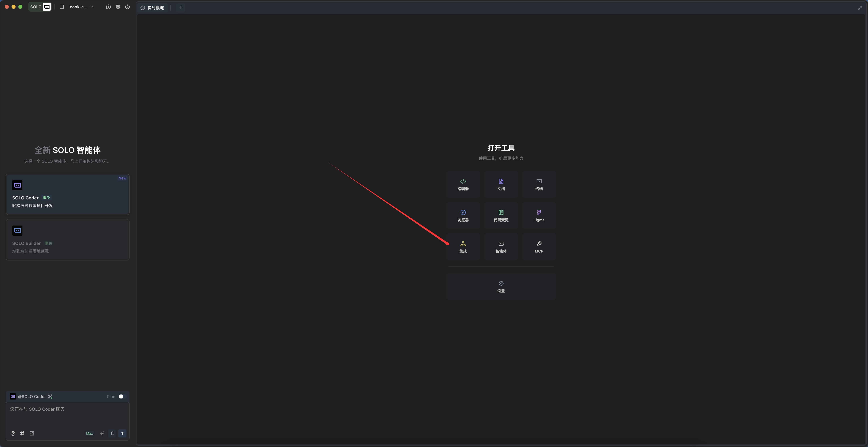Toggle the Plan mode switch
Screen dimensions: 868x447
tap(123, 396)
